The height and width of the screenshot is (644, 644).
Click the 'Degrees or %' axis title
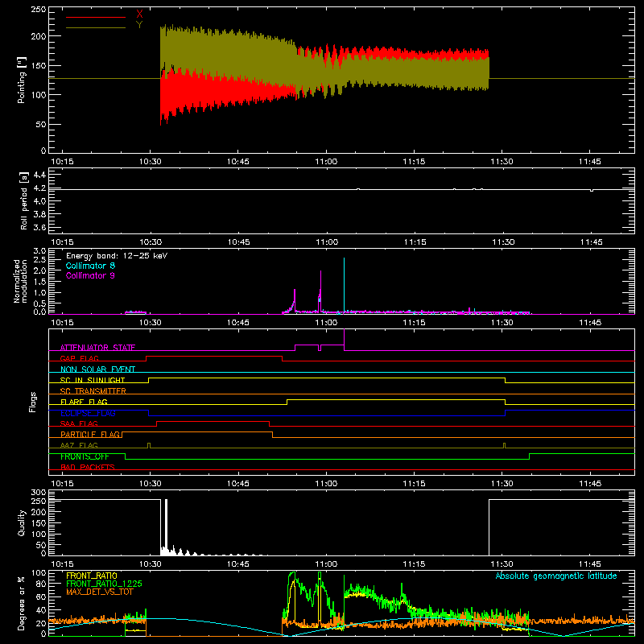[22, 603]
